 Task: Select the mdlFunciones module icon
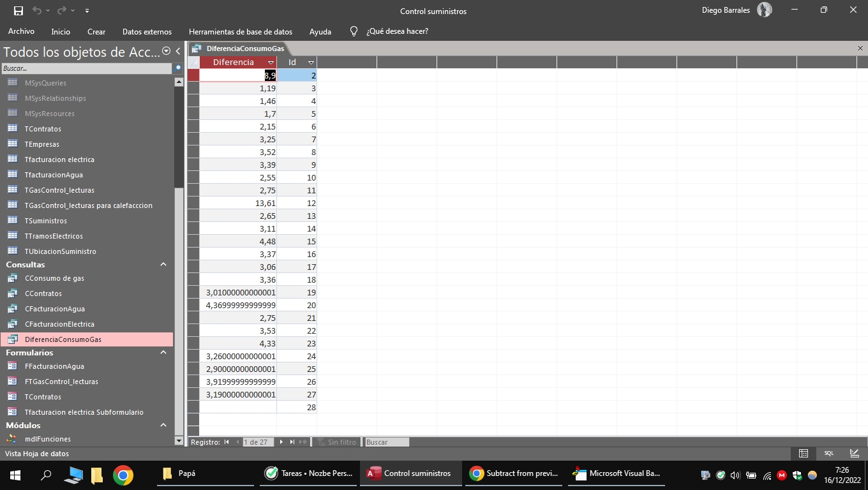(x=12, y=438)
